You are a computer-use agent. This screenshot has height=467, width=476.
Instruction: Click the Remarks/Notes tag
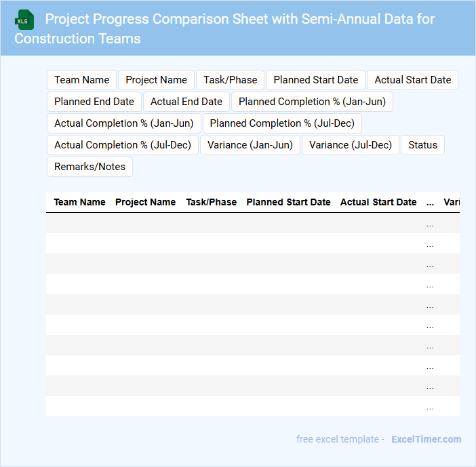coord(90,167)
